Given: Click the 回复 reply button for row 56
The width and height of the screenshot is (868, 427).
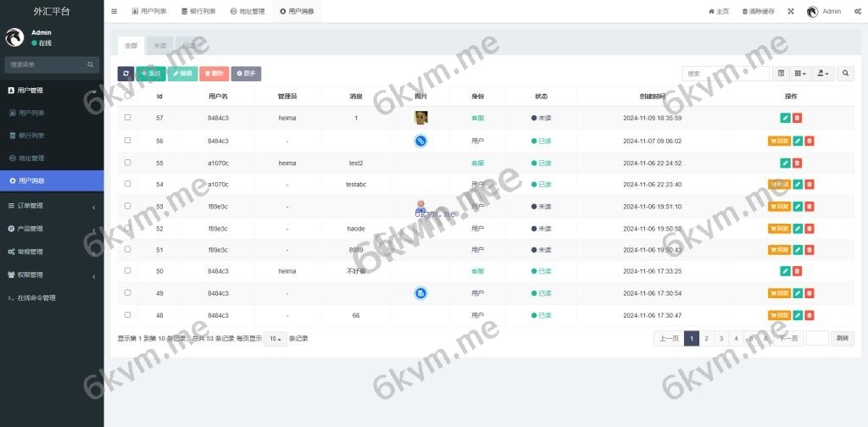Looking at the screenshot, I should coord(779,141).
